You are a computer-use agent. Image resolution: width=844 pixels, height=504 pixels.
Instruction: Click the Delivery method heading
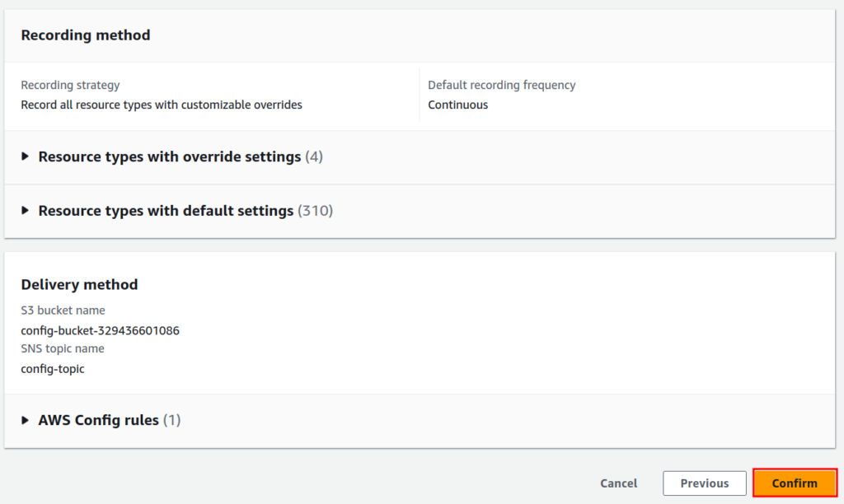pos(79,284)
